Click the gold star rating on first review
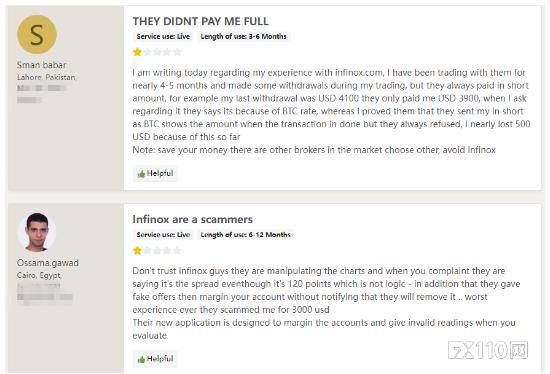Image resolution: width=550 pixels, height=374 pixels. pos(137,52)
